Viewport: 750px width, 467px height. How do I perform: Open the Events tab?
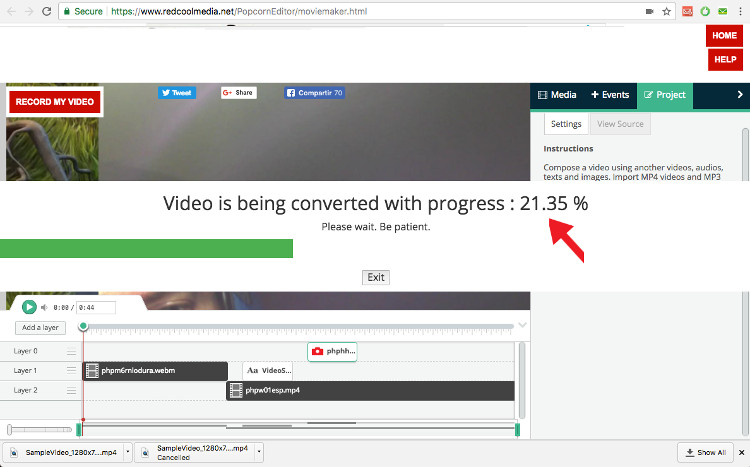point(610,95)
